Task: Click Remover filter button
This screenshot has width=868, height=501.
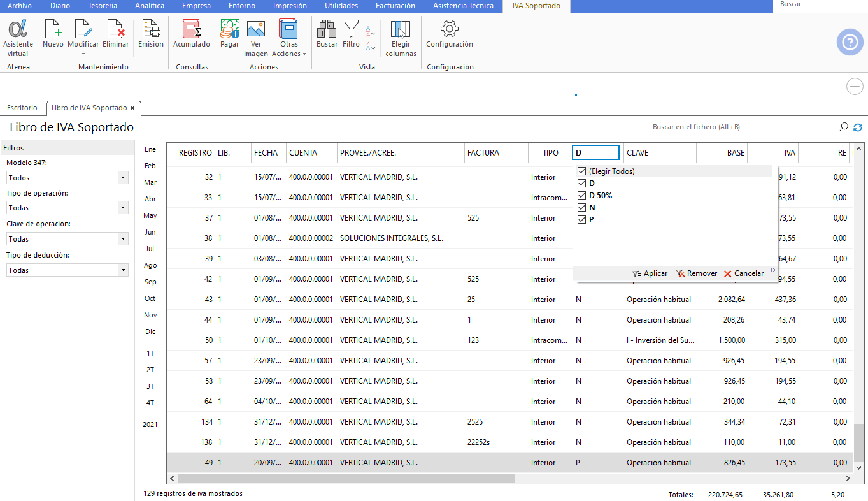Action: 697,273
